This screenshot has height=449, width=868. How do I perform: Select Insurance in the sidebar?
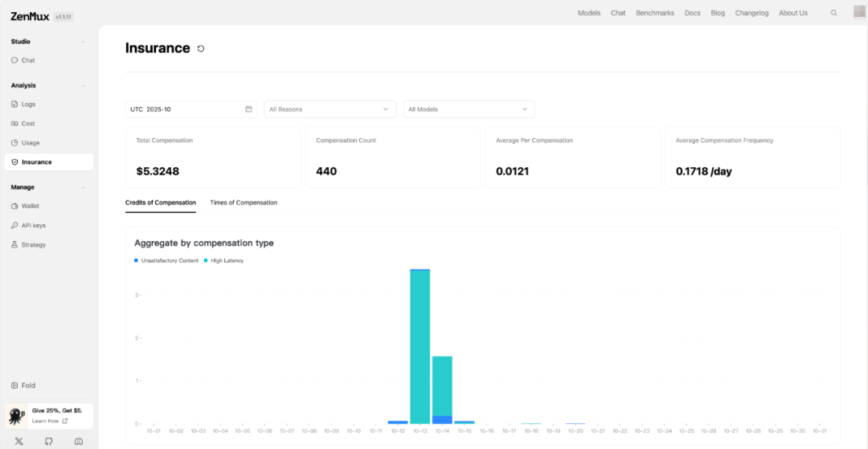[x=49, y=162]
